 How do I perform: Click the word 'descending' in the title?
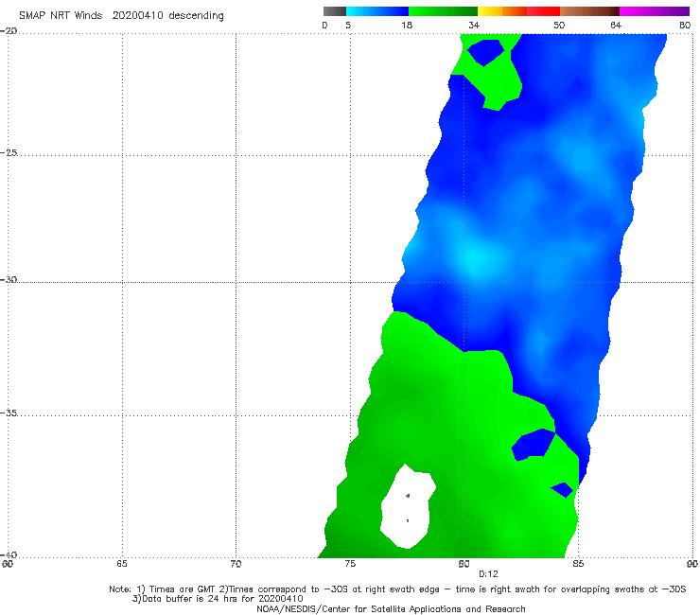coord(197,16)
